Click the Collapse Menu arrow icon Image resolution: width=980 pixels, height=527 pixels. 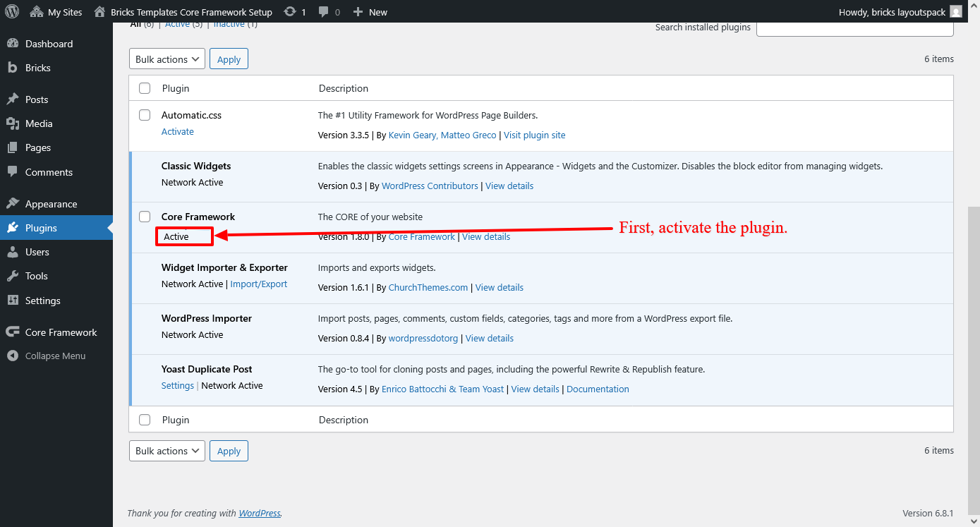pos(13,356)
